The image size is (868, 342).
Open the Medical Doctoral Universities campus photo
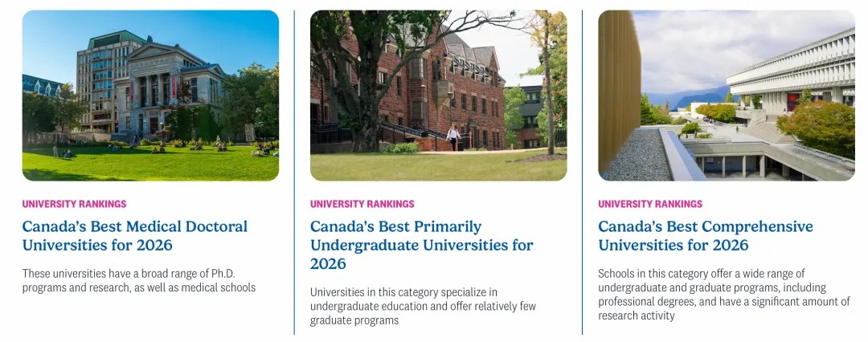150,96
